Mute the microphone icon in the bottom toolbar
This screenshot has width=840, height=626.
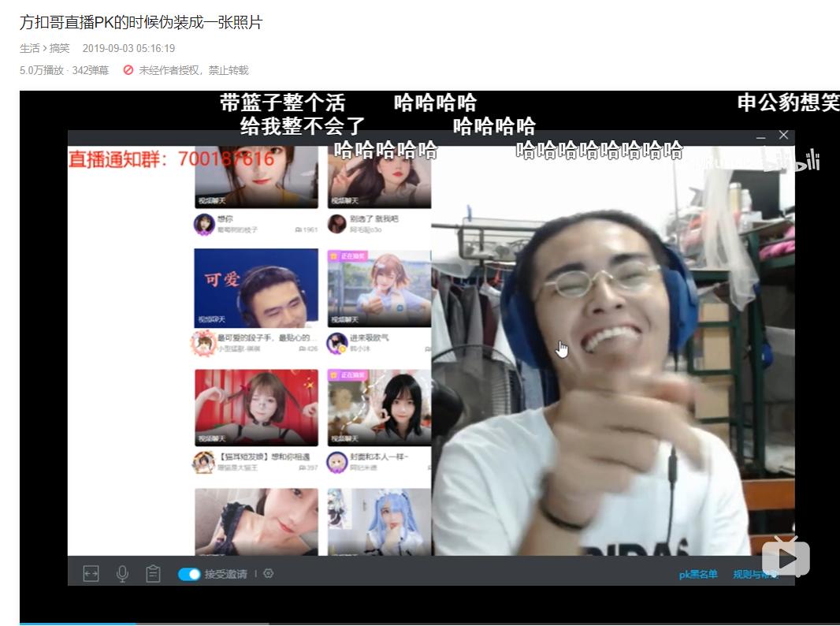coord(122,573)
